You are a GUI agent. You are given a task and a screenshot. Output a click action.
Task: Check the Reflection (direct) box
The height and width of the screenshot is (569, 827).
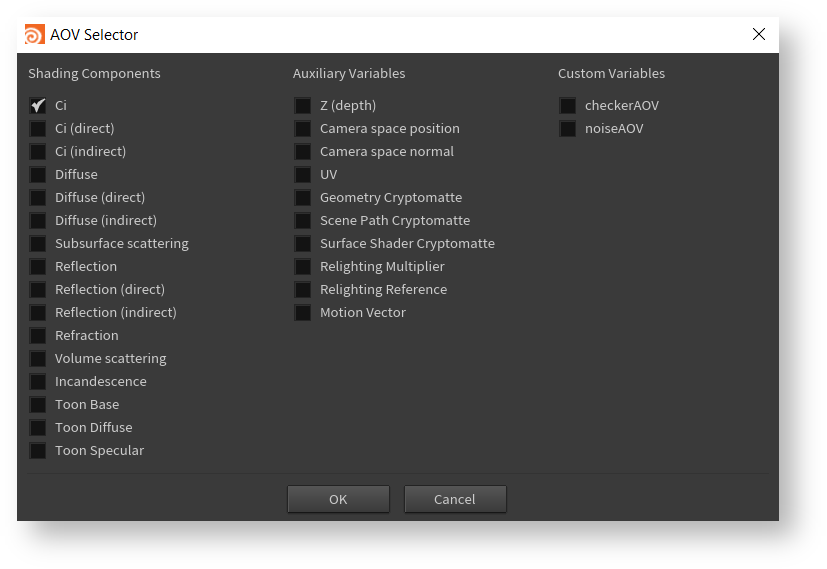[x=38, y=290]
